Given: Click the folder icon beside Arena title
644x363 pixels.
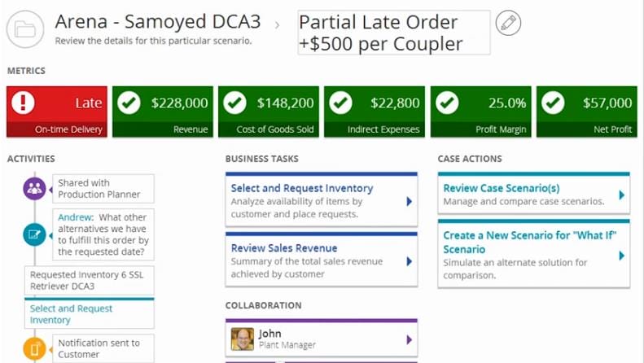Looking at the screenshot, I should click(25, 29).
